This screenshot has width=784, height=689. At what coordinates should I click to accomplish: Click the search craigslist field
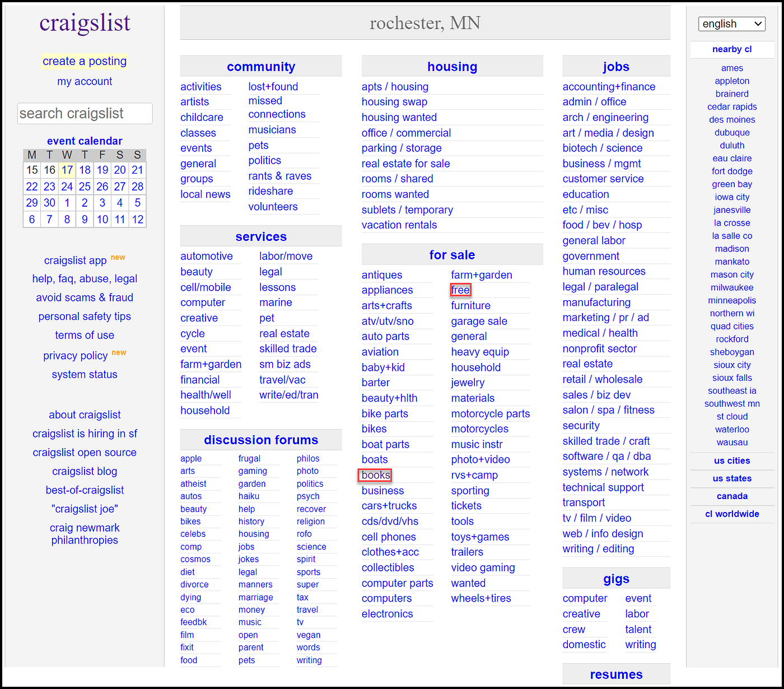tap(85, 113)
